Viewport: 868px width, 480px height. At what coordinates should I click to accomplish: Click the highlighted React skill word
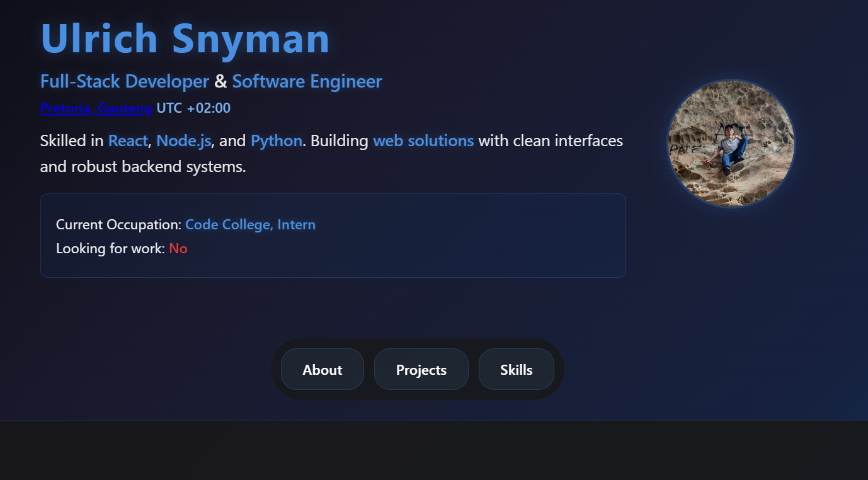pyautogui.click(x=128, y=140)
